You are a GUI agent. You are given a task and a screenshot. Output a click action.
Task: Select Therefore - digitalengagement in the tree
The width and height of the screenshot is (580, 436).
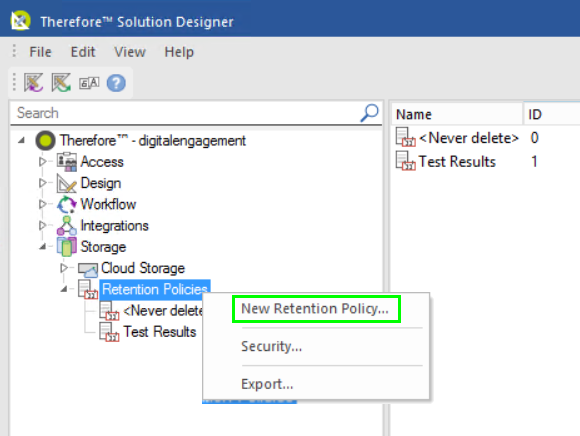(153, 141)
